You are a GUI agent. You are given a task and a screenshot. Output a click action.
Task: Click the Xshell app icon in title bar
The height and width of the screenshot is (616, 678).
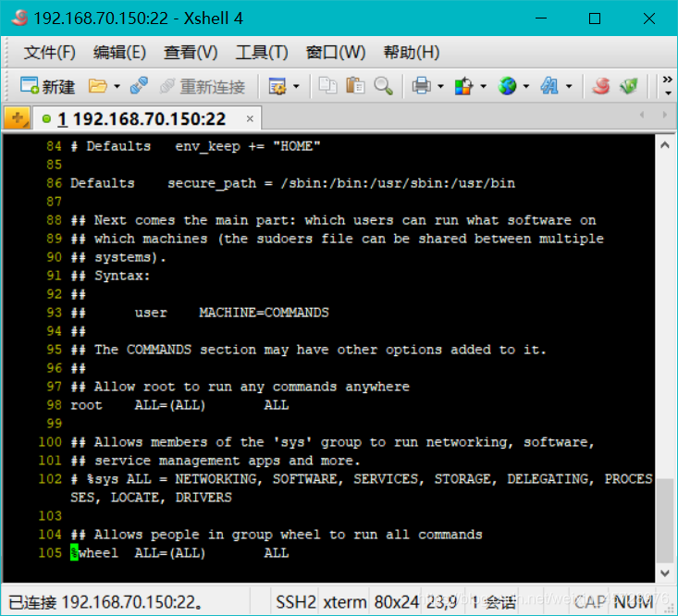pyautogui.click(x=20, y=18)
